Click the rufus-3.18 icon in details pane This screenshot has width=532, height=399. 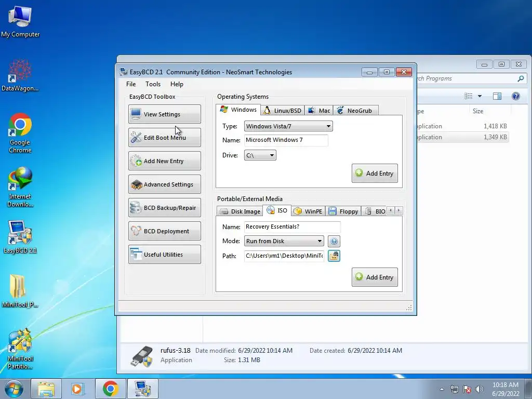[x=142, y=356]
